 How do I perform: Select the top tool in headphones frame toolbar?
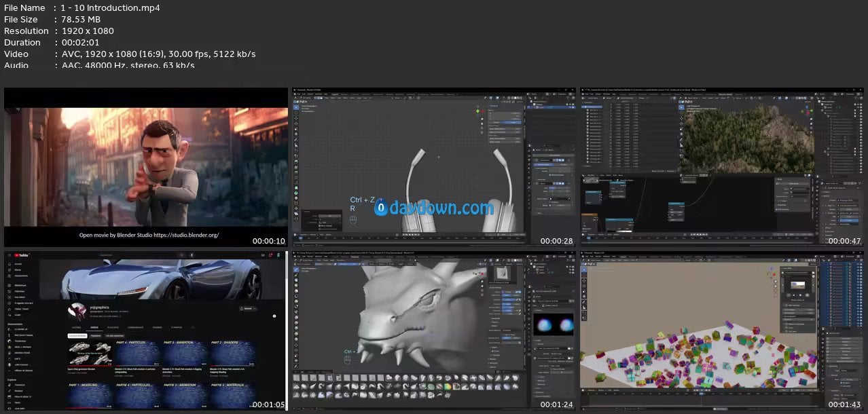[296, 107]
